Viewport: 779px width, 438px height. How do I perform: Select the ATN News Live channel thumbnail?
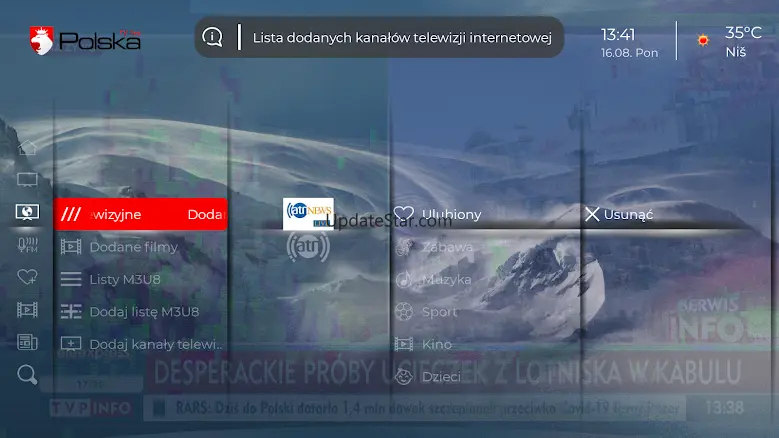[x=308, y=214]
